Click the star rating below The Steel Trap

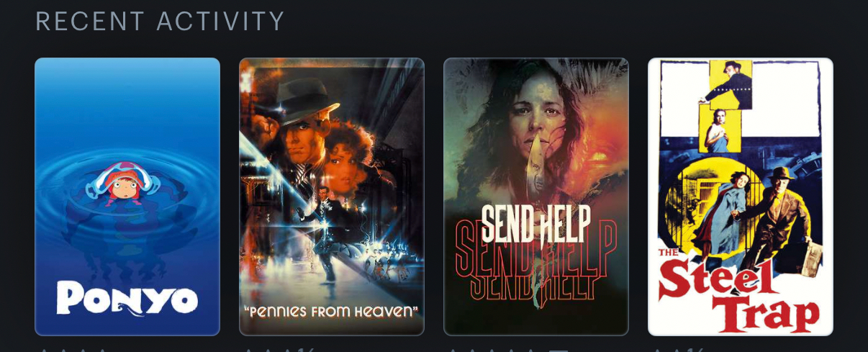(x=677, y=350)
